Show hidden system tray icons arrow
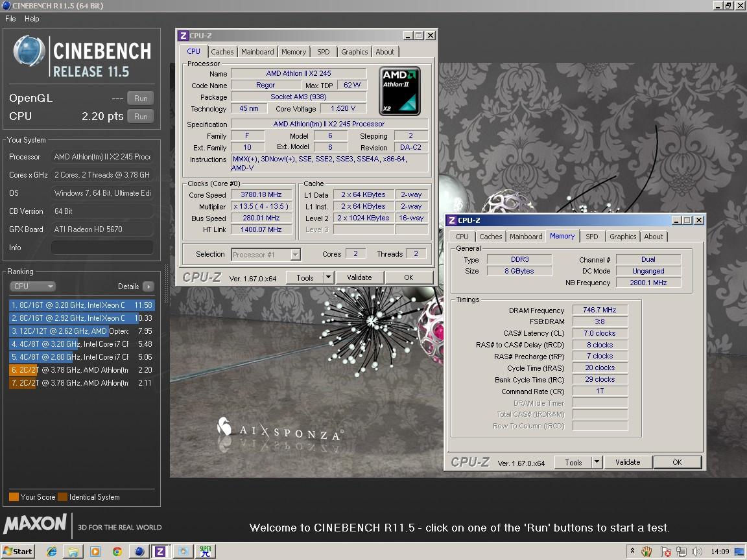This screenshot has height=560, width=747. coord(632,551)
